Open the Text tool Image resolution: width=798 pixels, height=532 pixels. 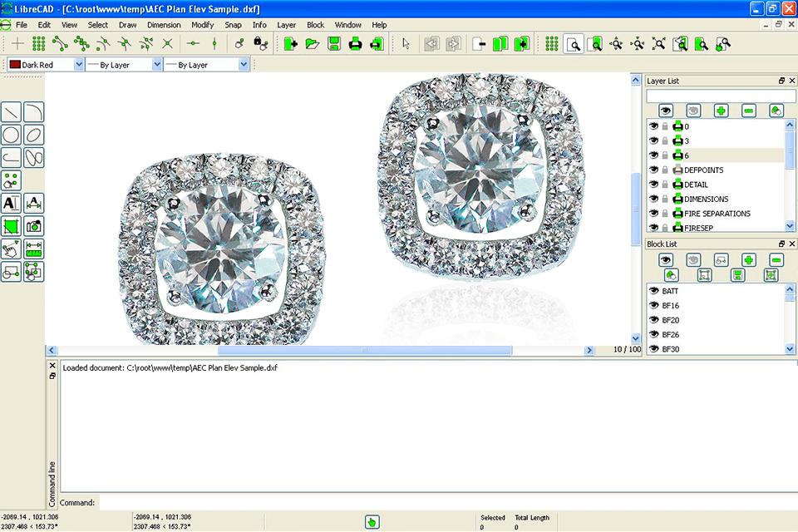pyautogui.click(x=11, y=202)
